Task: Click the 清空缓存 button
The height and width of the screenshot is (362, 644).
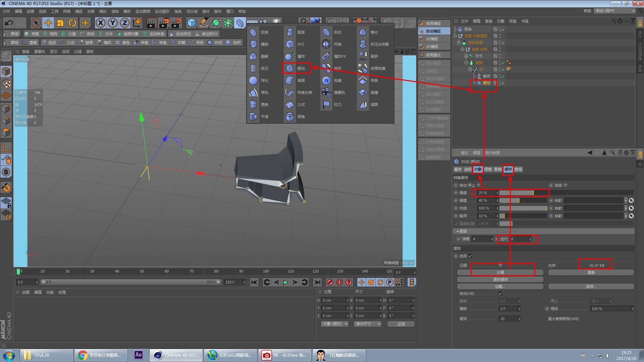Action: [x=500, y=280]
